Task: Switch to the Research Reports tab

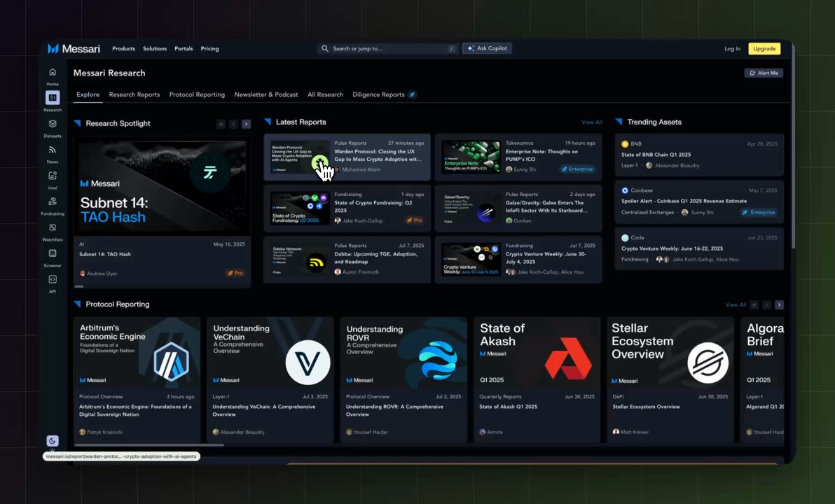Action: click(x=134, y=94)
